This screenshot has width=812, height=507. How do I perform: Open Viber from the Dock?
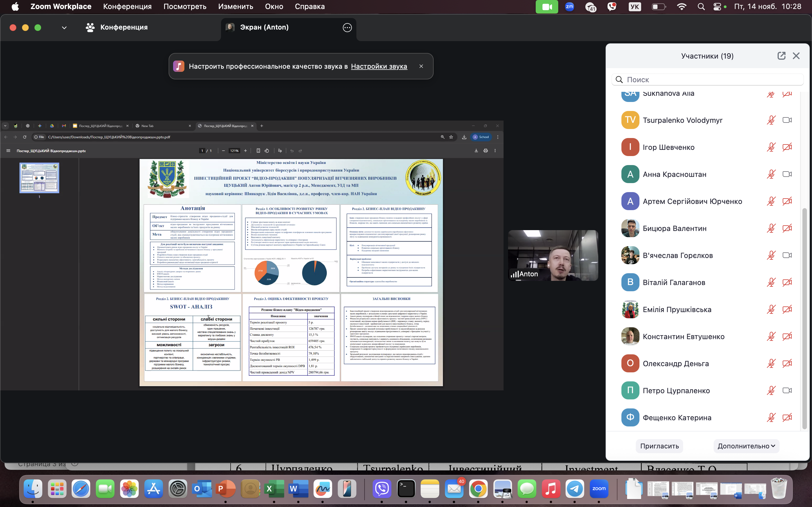(382, 489)
